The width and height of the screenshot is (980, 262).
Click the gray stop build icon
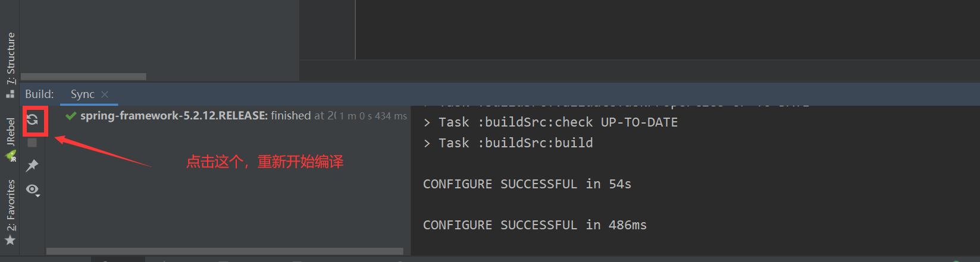32,143
